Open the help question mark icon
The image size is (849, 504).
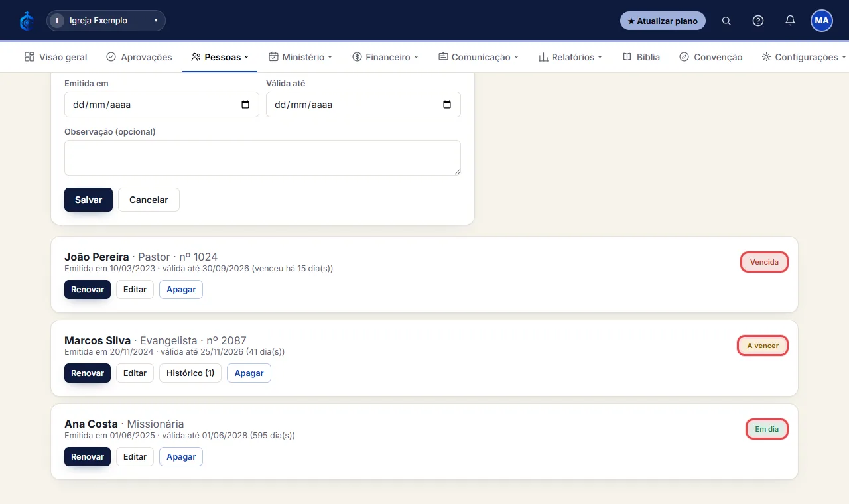point(758,21)
